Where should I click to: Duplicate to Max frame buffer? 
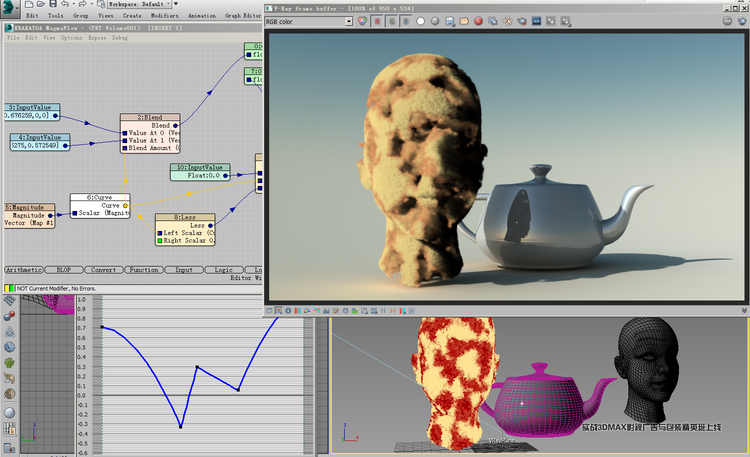(493, 21)
